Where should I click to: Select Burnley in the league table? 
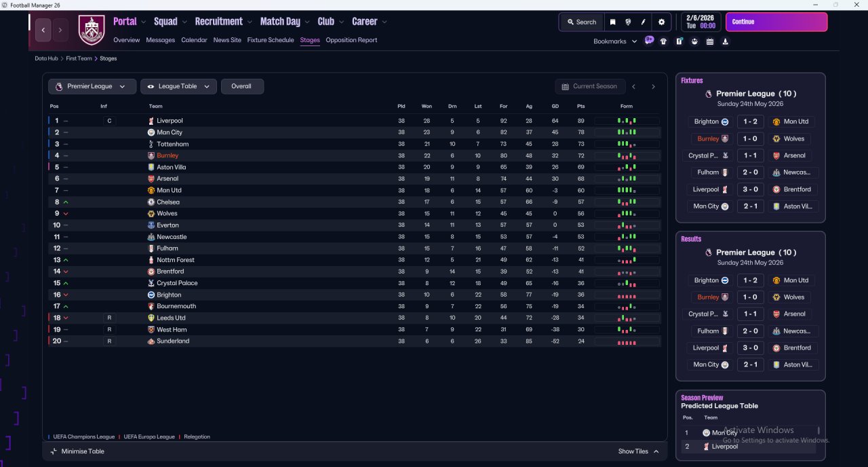tap(167, 155)
